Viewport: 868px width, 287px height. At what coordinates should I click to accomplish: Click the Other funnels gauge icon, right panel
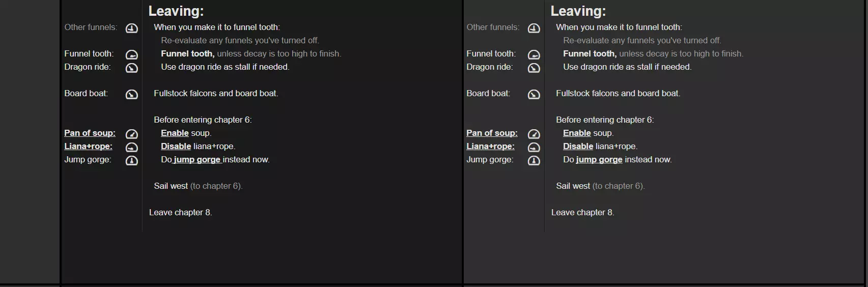click(x=534, y=28)
